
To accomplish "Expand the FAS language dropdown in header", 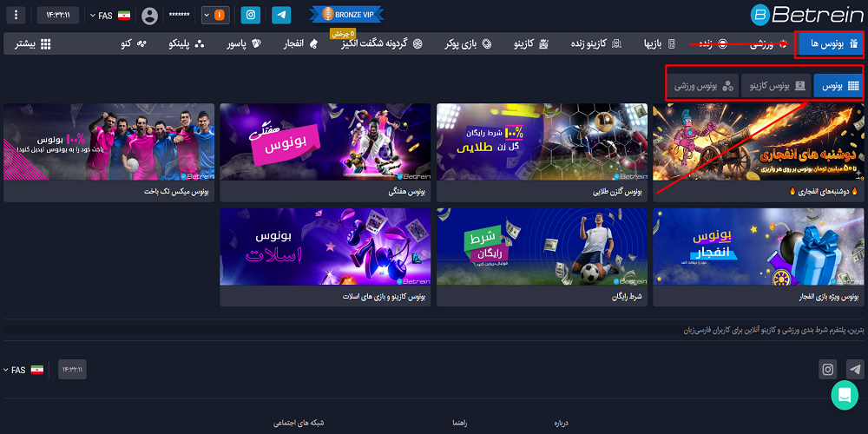I will (109, 16).
